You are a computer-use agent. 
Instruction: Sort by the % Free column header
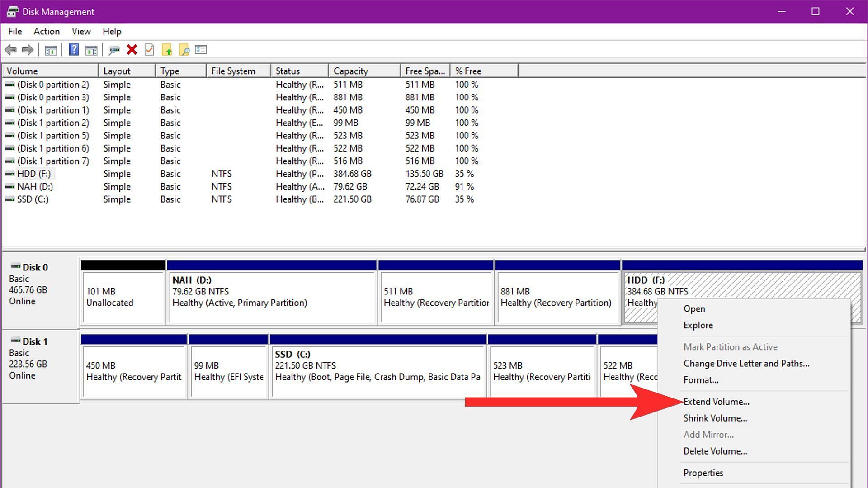[484, 71]
